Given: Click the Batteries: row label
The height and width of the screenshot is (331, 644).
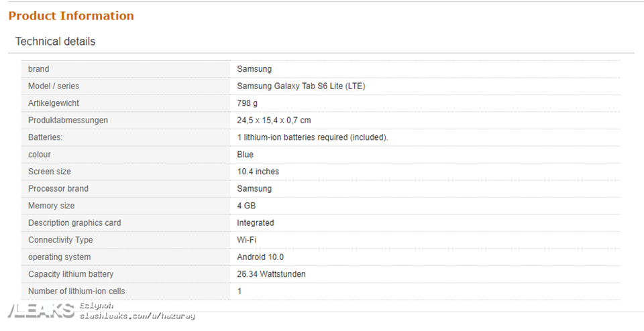Looking at the screenshot, I should [45, 137].
